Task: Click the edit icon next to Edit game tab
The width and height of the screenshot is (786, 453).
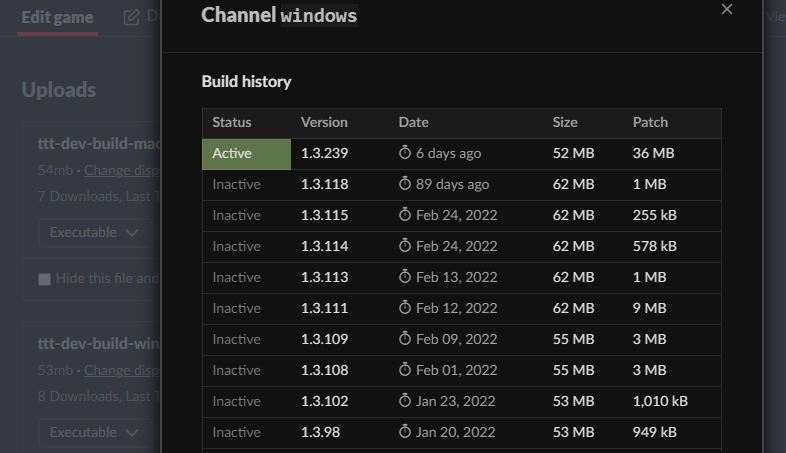Action: point(131,17)
